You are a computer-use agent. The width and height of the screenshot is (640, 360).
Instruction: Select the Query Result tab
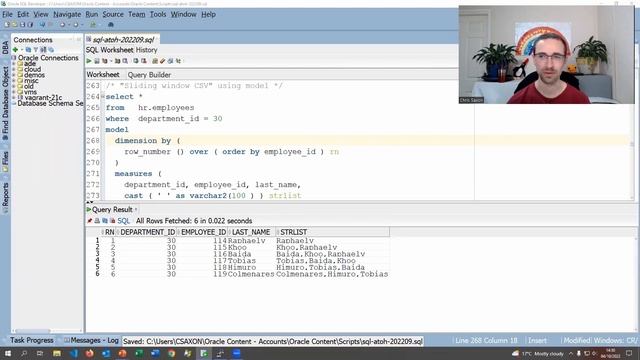(x=112, y=209)
